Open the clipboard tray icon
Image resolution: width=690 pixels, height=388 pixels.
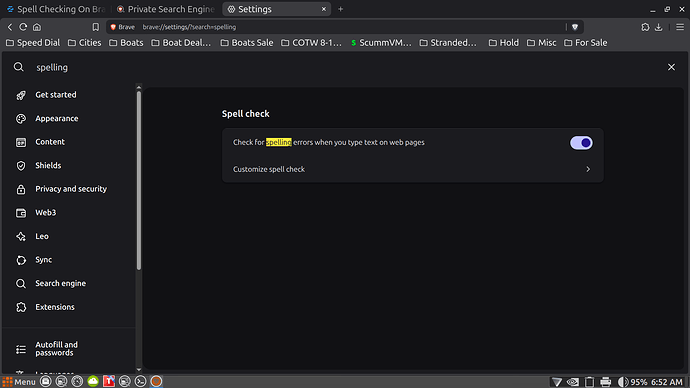click(x=589, y=382)
